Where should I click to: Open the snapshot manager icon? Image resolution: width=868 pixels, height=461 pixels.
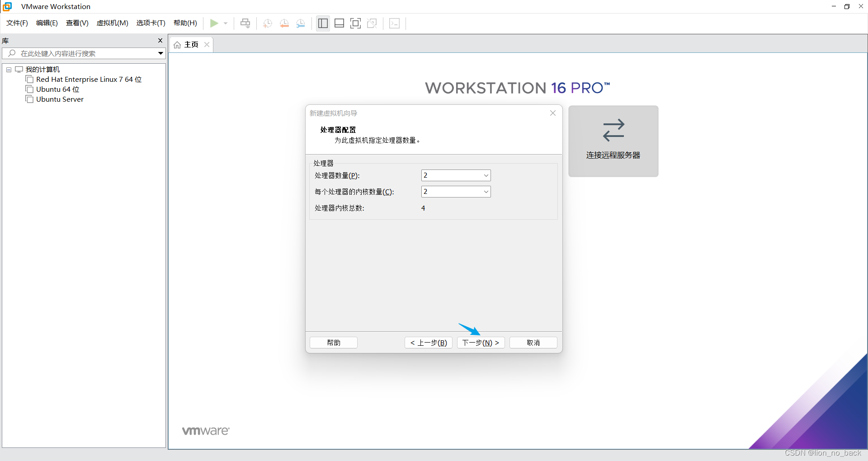tap(301, 23)
